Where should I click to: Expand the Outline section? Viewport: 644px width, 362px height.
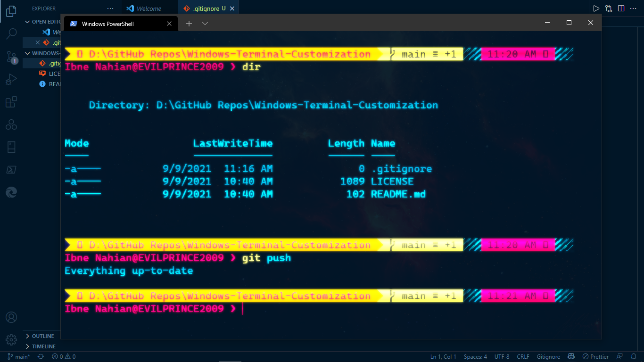(x=42, y=336)
